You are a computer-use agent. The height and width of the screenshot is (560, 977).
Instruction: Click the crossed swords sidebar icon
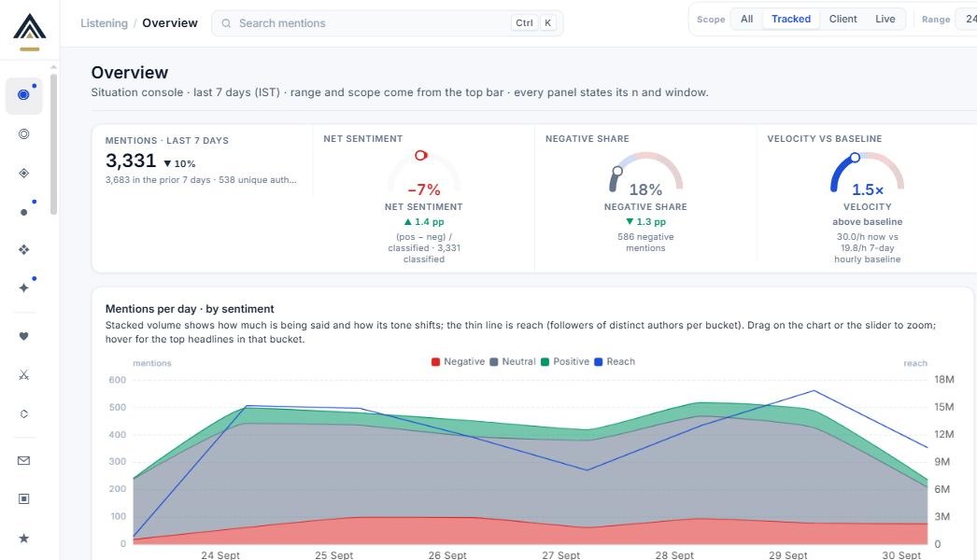click(23, 375)
